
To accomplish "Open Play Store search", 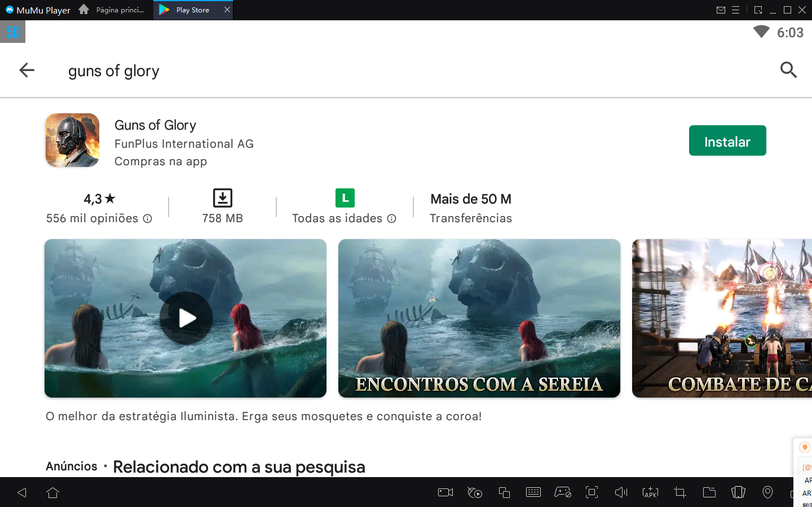I will point(788,70).
